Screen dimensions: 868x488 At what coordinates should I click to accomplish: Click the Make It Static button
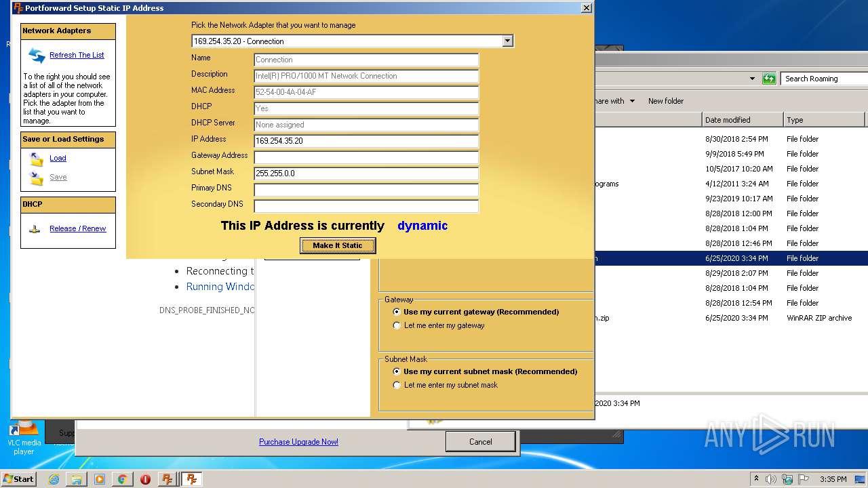(x=338, y=245)
